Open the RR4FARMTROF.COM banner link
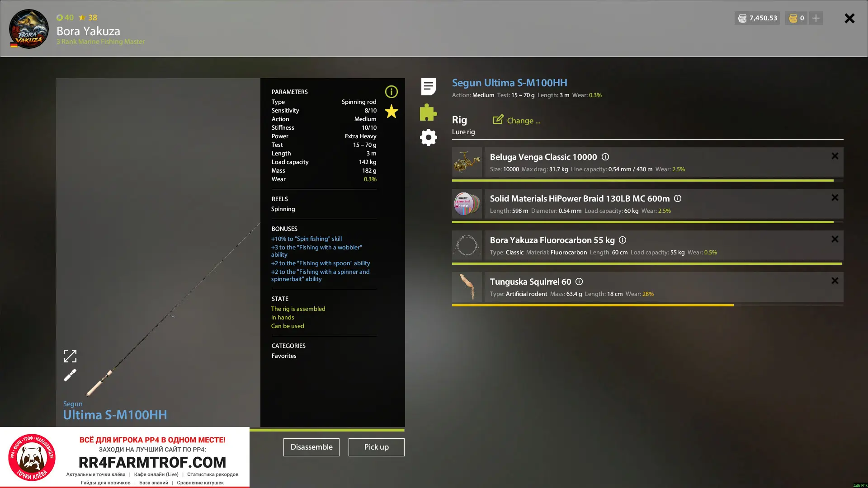Screen dimensions: 868x488 click(x=152, y=462)
